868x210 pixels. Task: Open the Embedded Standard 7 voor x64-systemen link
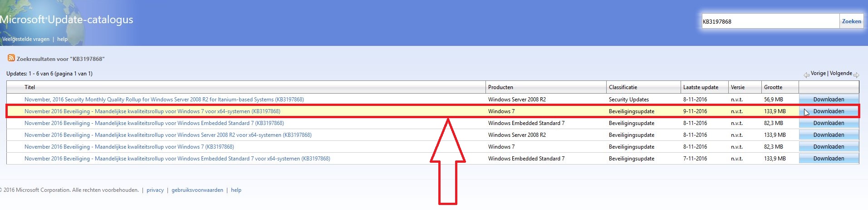[x=177, y=159]
